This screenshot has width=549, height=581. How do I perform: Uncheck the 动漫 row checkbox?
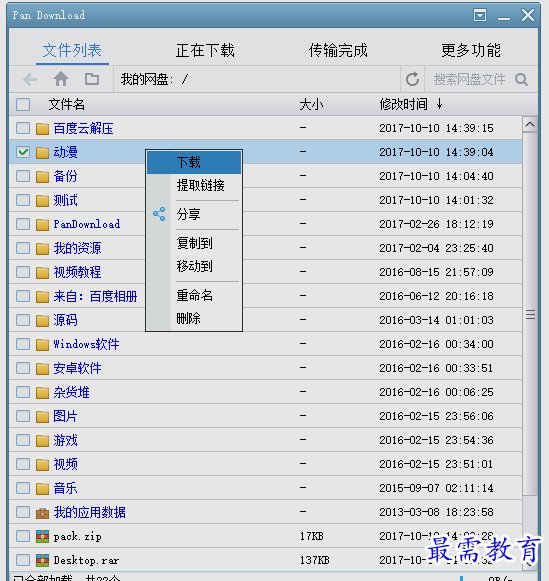pos(23,152)
